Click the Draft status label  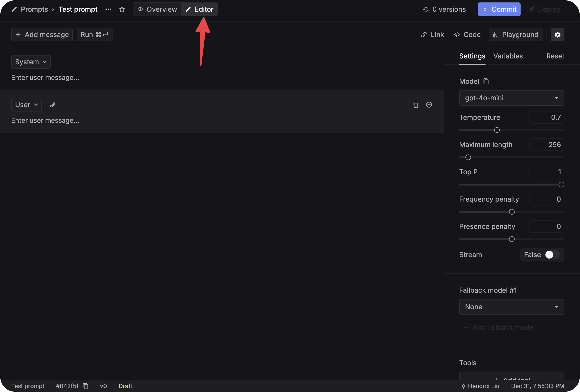[x=125, y=386]
